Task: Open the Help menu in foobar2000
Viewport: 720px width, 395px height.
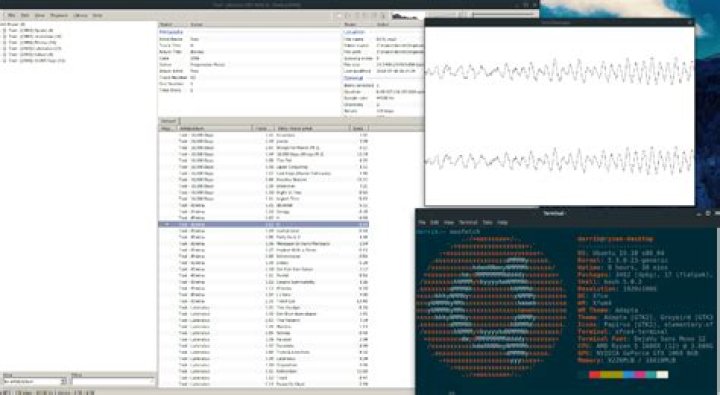Action: (x=97, y=15)
